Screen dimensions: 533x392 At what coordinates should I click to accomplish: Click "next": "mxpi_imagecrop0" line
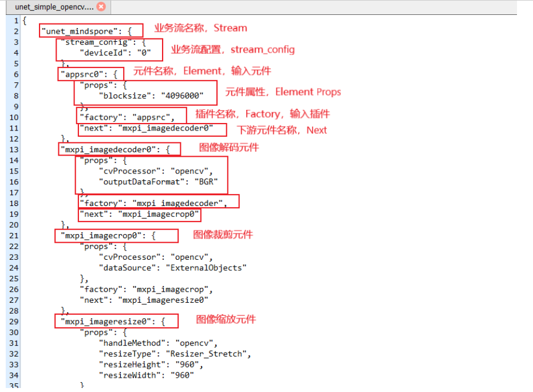(x=139, y=215)
